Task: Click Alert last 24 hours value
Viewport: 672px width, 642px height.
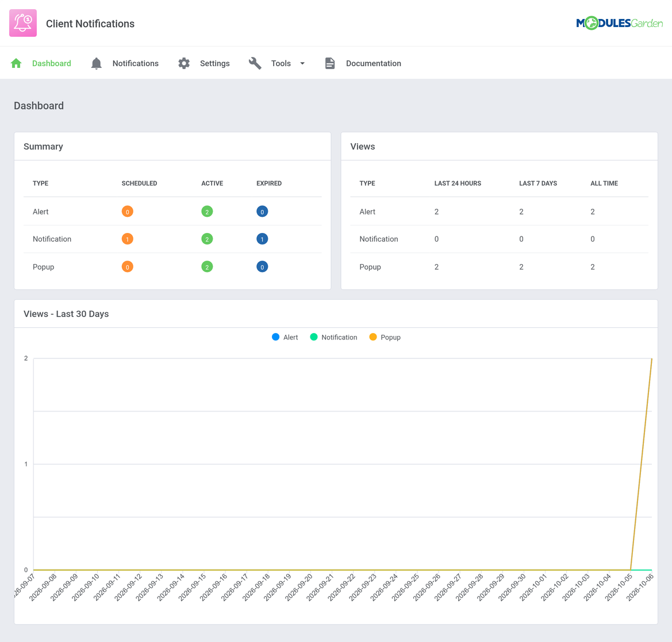Action: (x=436, y=212)
